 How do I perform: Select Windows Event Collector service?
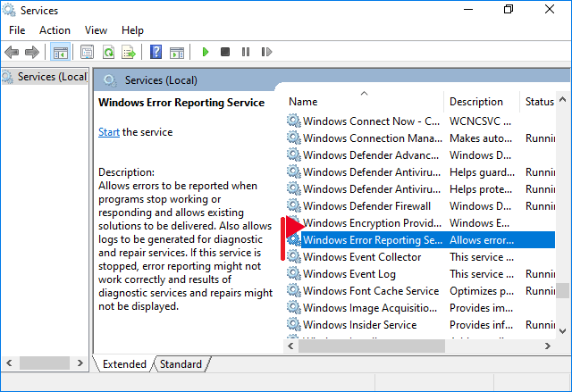[x=421, y=257]
